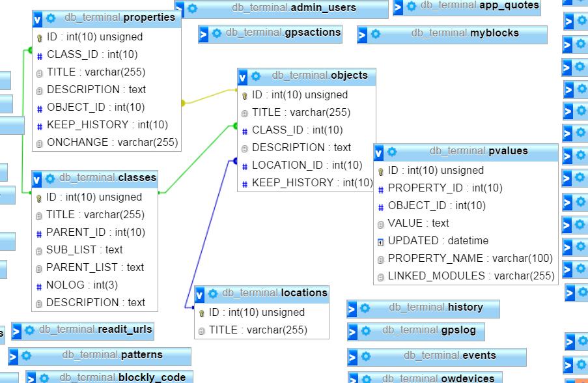Click "TITLE : varchar(255)" in locations table

coord(258,330)
